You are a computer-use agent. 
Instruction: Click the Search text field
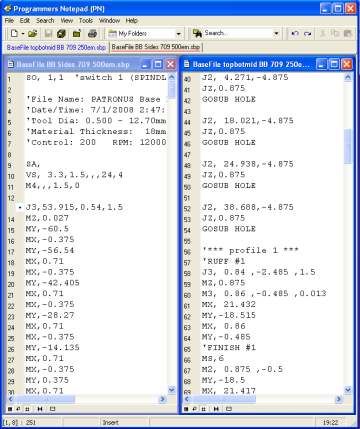point(238,33)
